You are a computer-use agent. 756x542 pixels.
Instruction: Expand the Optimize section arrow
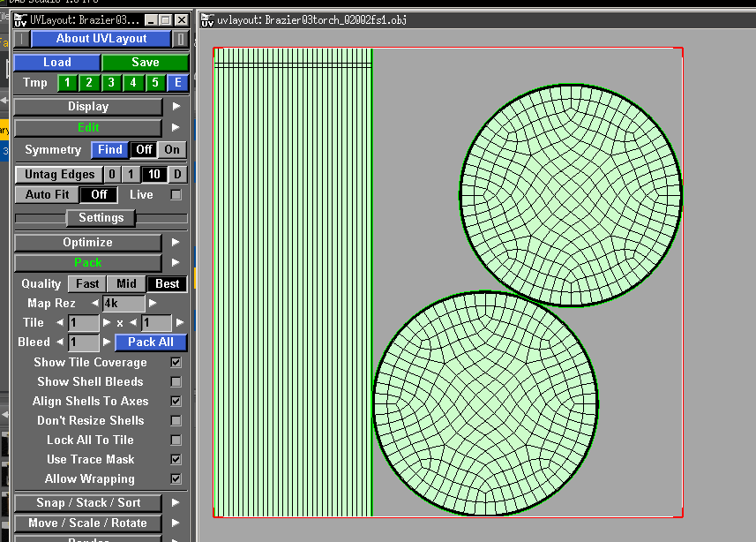tap(176, 242)
